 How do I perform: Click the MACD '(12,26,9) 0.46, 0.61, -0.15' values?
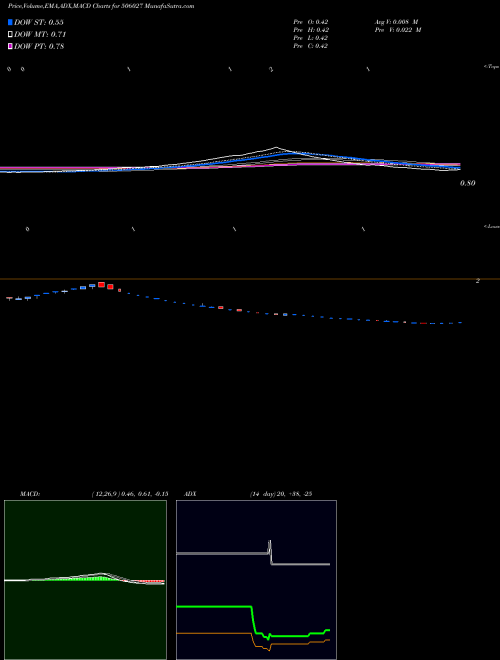130,494
